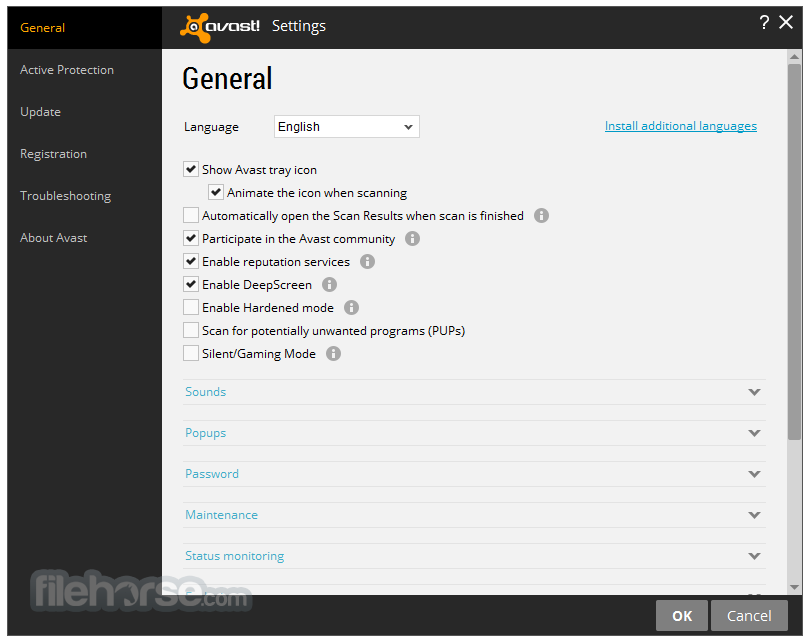The width and height of the screenshot is (809, 642).
Task: Click the Avast logo in title bar
Action: click(220, 26)
